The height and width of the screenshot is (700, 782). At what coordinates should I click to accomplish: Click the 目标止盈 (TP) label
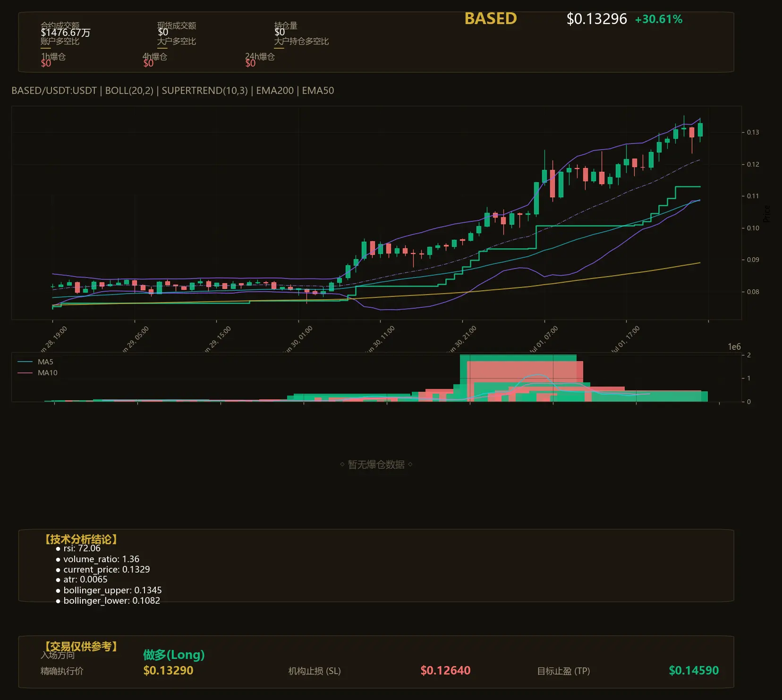(x=563, y=671)
